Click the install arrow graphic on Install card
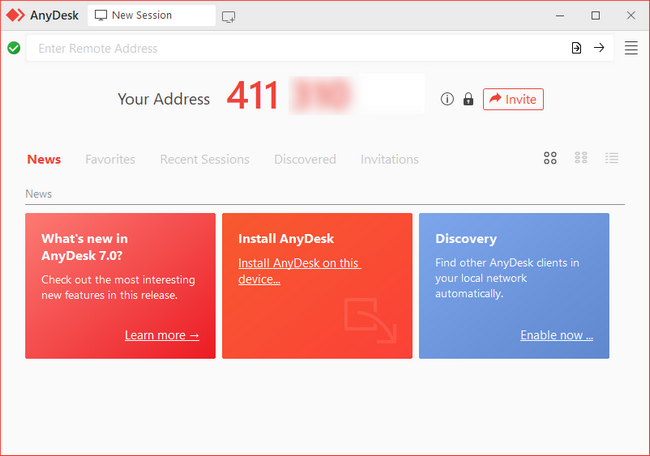Viewport: 650px width, 456px height. point(370,320)
